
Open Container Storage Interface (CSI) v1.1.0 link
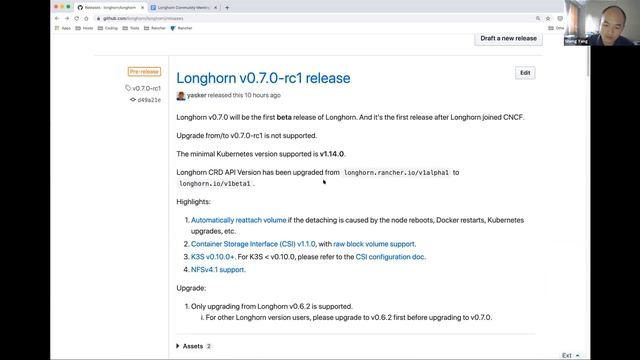pos(253,244)
